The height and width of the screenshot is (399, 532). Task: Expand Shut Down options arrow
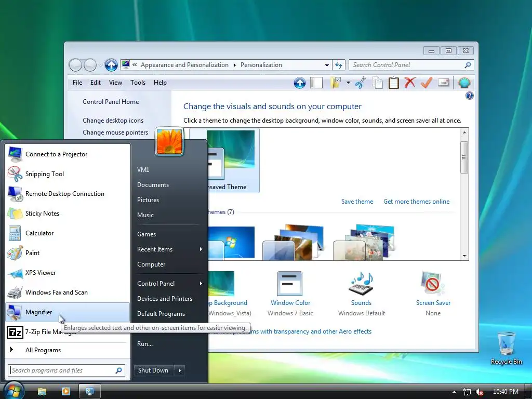tap(179, 370)
